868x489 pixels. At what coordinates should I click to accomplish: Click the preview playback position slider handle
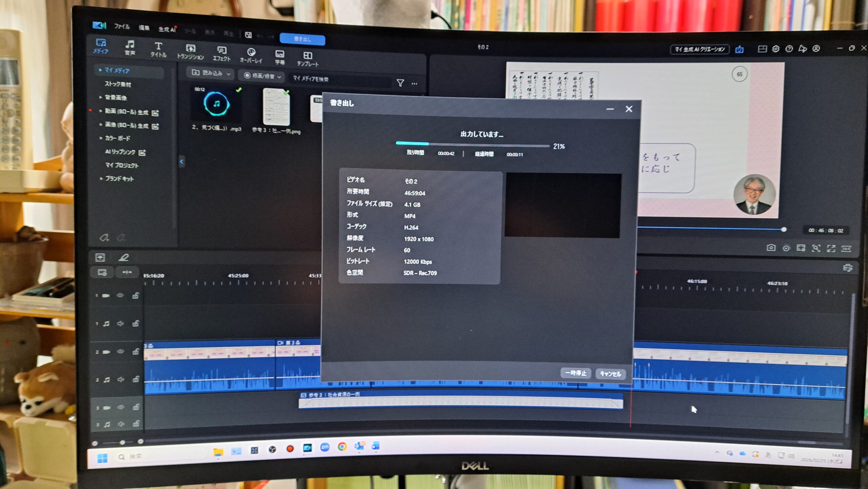coord(784,230)
